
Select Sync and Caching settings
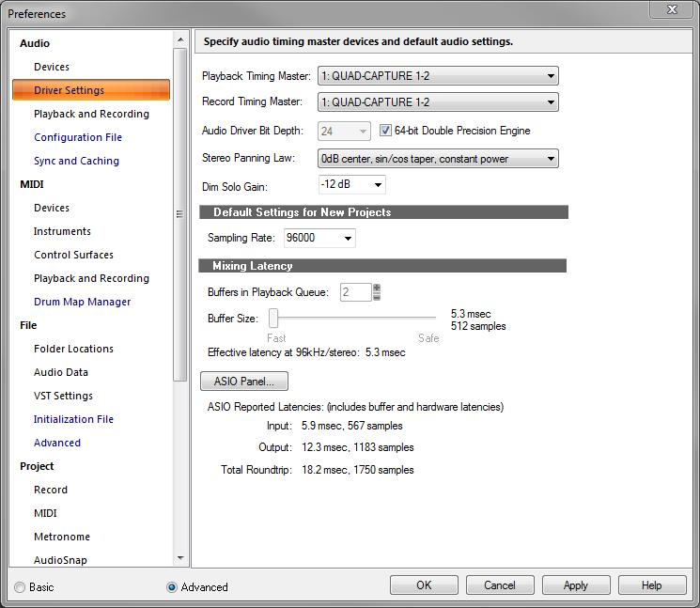pyautogui.click(x=76, y=161)
